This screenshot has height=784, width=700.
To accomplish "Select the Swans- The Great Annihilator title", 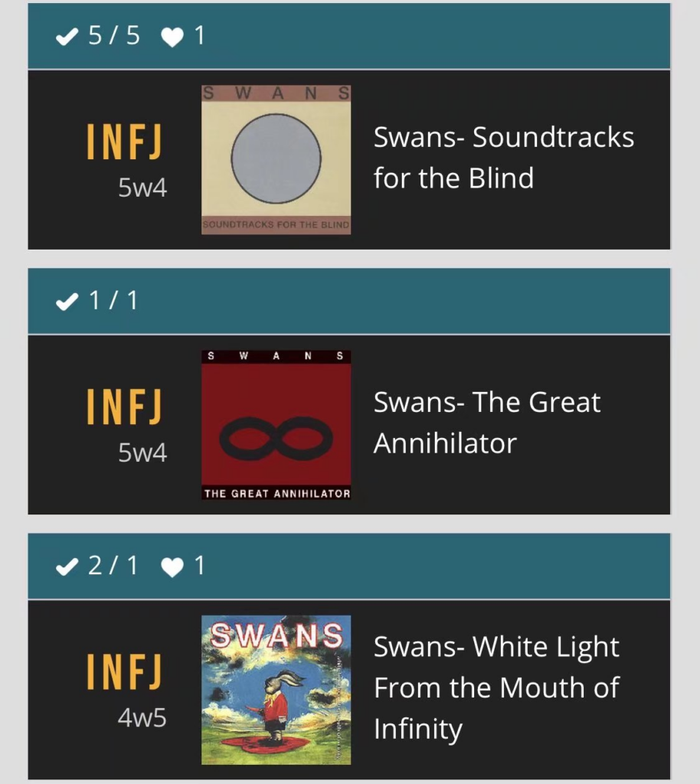I will (x=487, y=423).
